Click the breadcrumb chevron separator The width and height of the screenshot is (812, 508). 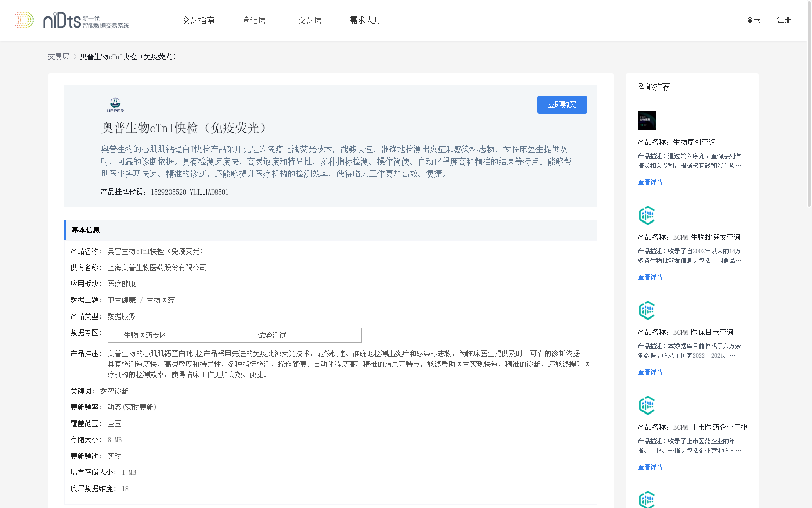click(x=75, y=57)
